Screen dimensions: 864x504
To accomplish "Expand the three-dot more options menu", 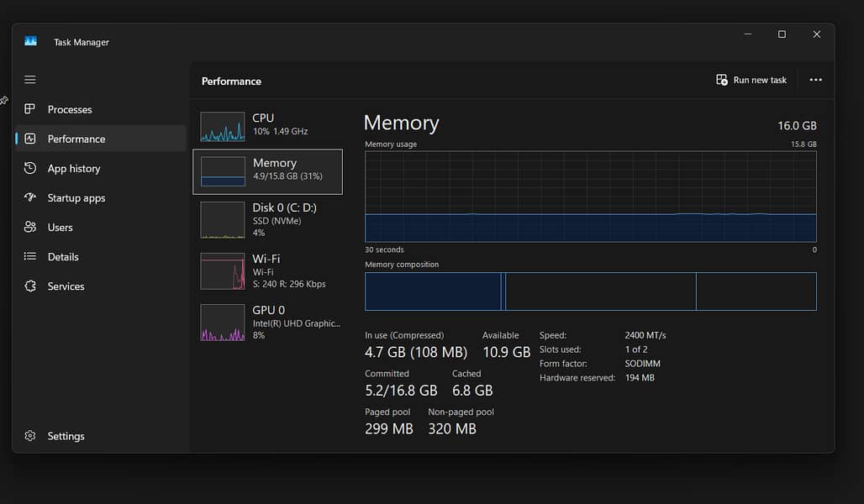I will click(815, 80).
